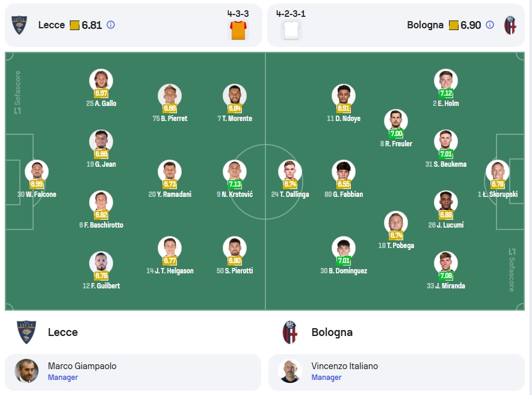This screenshot has width=532, height=395.
Task: Click the Bologna crest in the header
Action: point(510,25)
